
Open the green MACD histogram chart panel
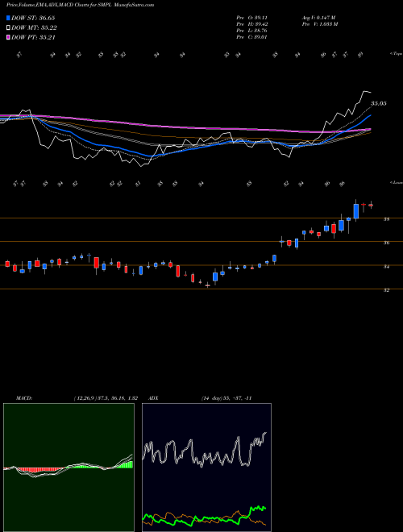[69, 468]
